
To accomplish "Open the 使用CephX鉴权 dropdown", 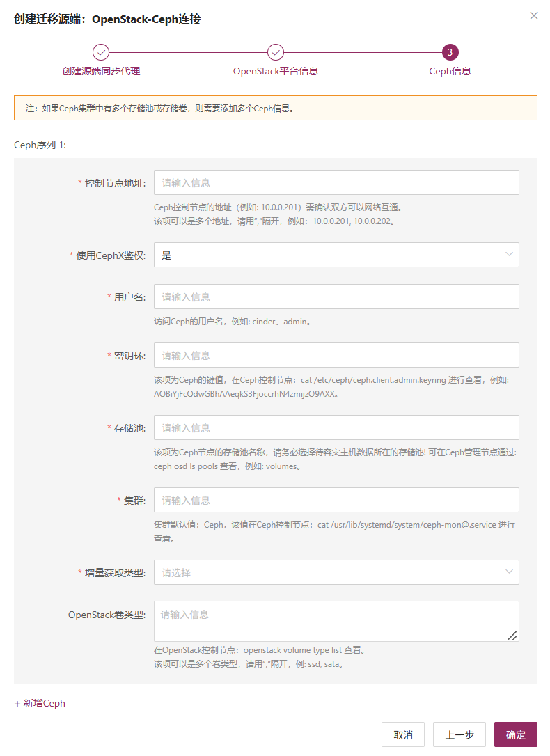I will (x=336, y=255).
